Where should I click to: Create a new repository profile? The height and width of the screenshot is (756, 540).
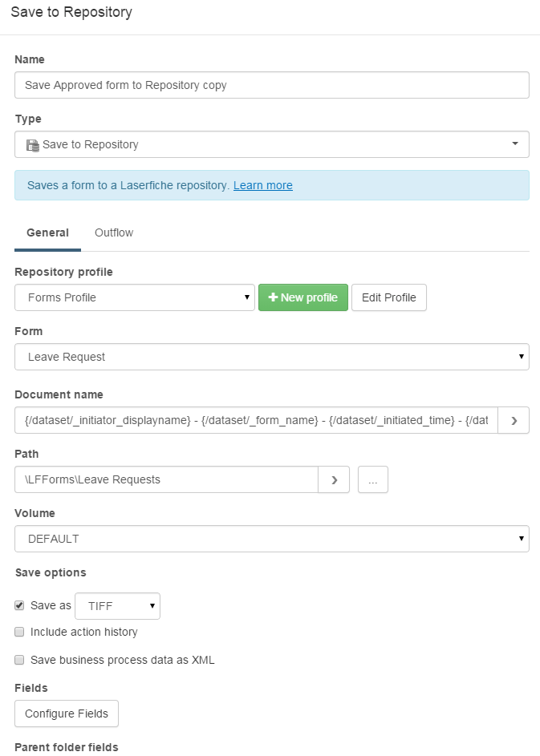click(x=302, y=297)
